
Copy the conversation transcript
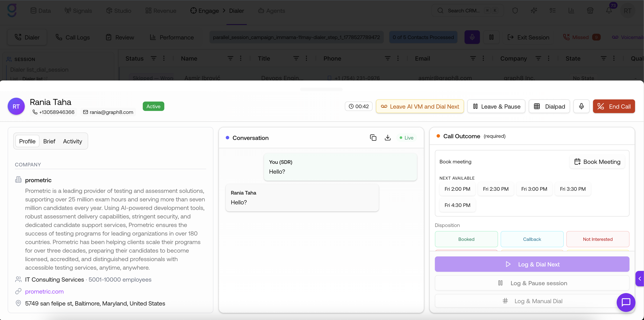point(373,138)
